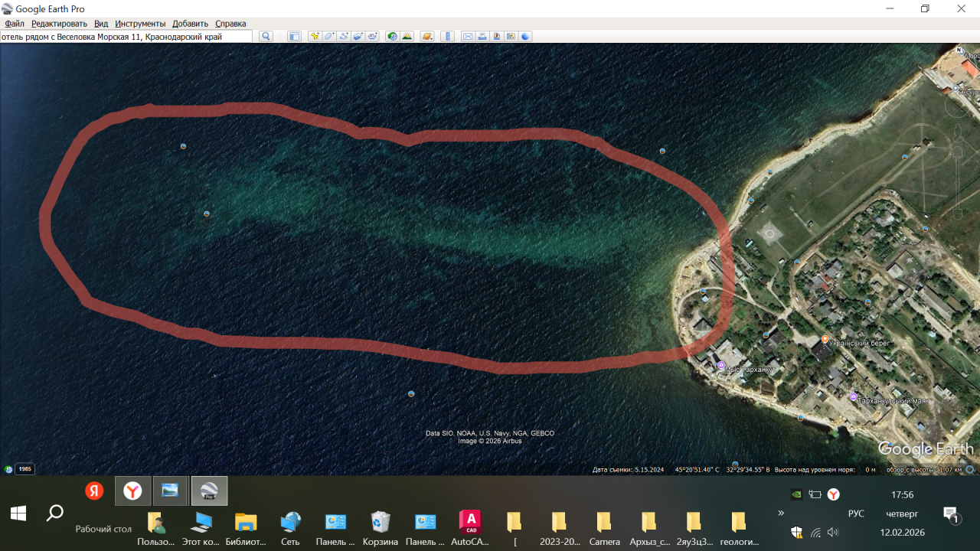
Task: Open the Инструменты menu
Action: [140, 24]
